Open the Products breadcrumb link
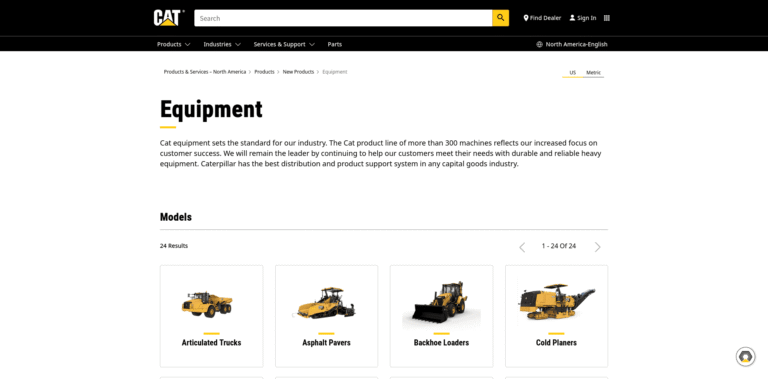Image resolution: width=768 pixels, height=379 pixels. coord(264,71)
